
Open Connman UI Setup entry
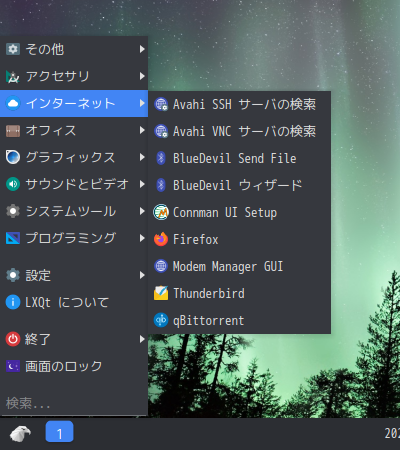(x=239, y=212)
